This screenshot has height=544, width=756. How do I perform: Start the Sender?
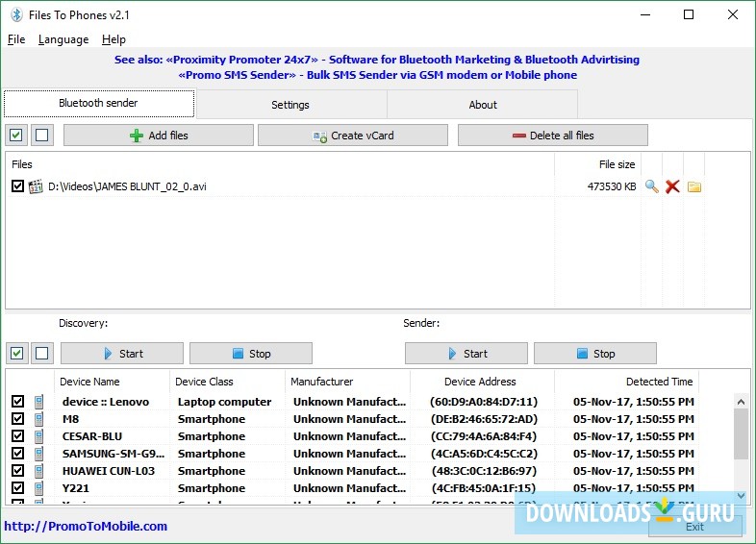466,354
